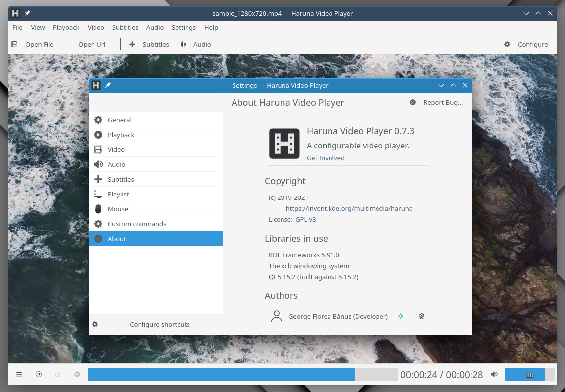Select the Playlist settings page

click(x=156, y=194)
